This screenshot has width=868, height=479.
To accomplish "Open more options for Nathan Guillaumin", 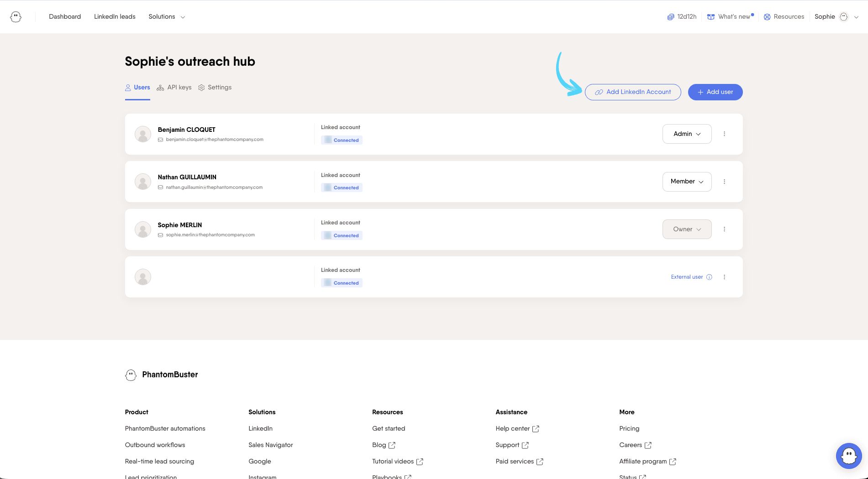I will click(x=724, y=182).
